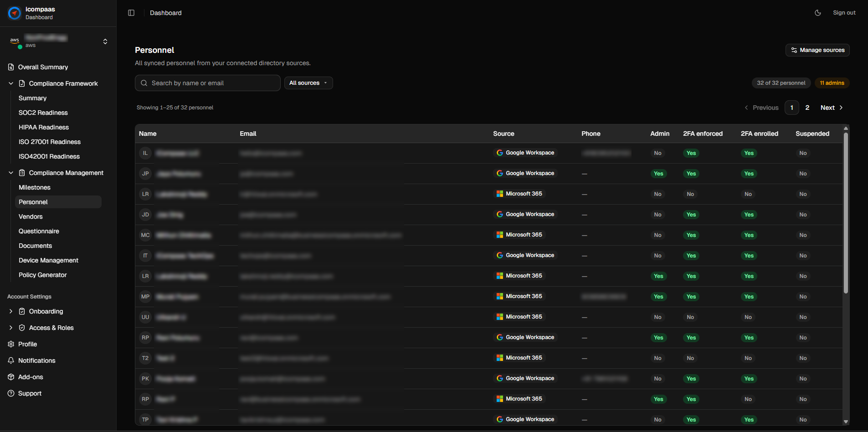The width and height of the screenshot is (868, 432).
Task: Click the icompaas logo icon
Action: click(15, 13)
